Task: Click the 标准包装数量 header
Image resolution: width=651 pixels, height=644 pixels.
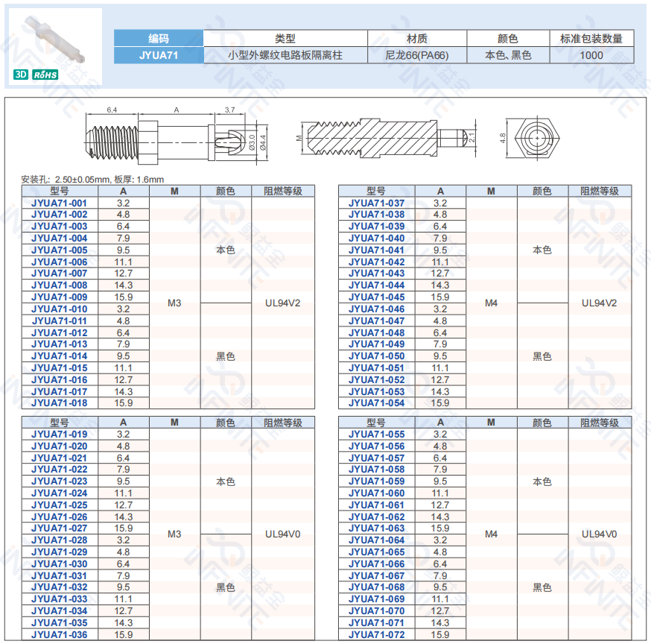Action: tap(591, 38)
